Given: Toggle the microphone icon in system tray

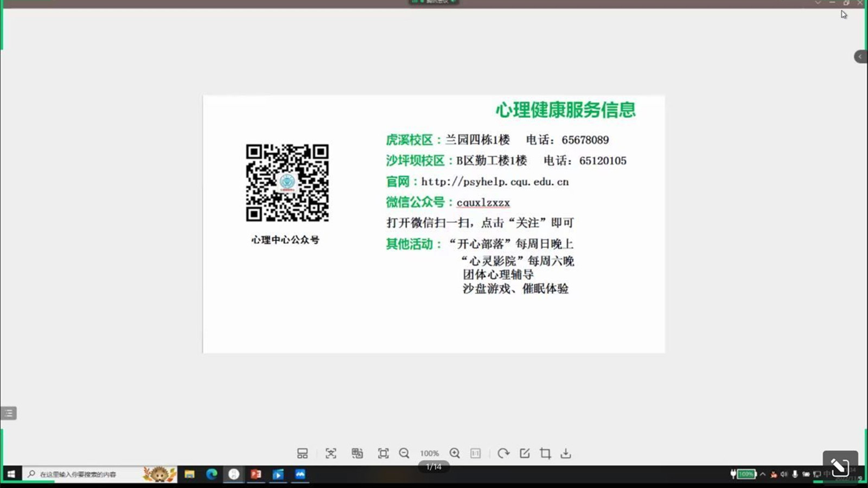Looking at the screenshot, I should pos(795,474).
